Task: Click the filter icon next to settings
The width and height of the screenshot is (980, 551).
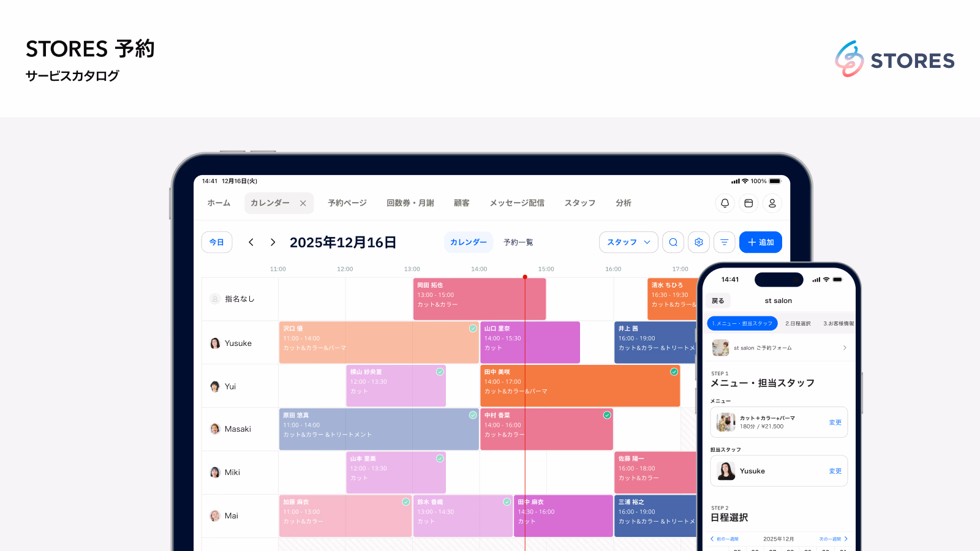Action: 724,242
